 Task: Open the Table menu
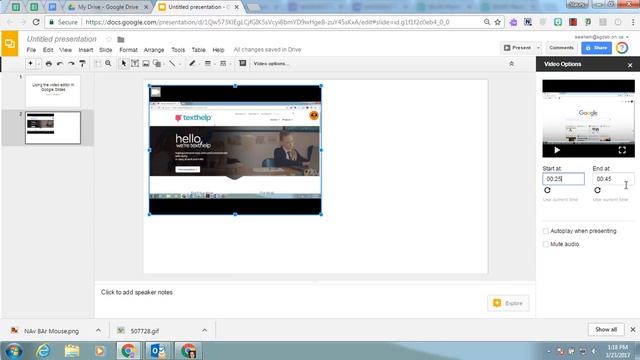(198, 50)
